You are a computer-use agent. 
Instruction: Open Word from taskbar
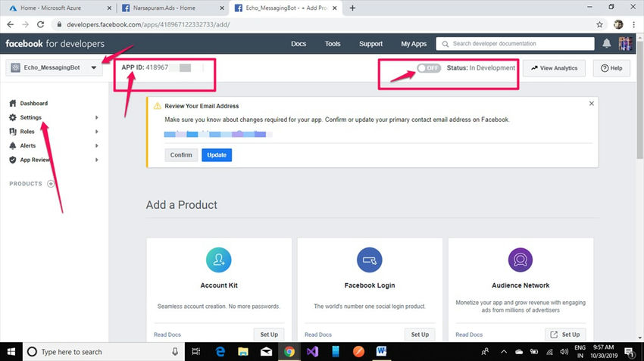click(x=381, y=352)
